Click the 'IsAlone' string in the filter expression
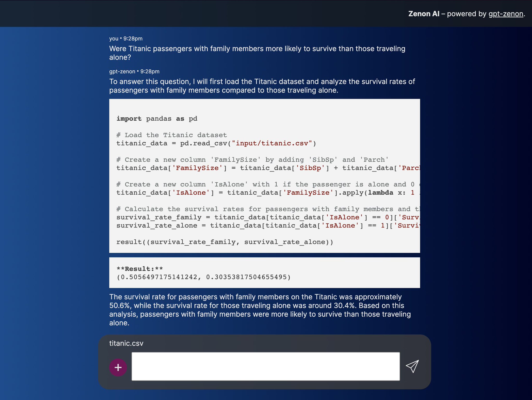 pos(345,217)
